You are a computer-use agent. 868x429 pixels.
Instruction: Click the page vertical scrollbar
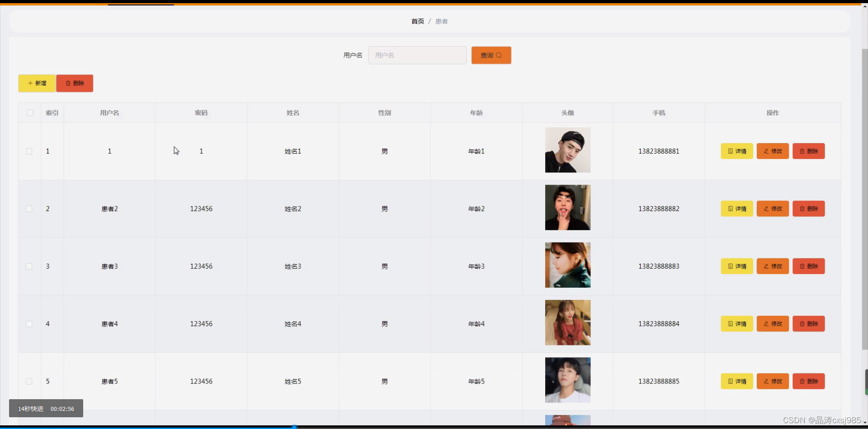coord(865,199)
